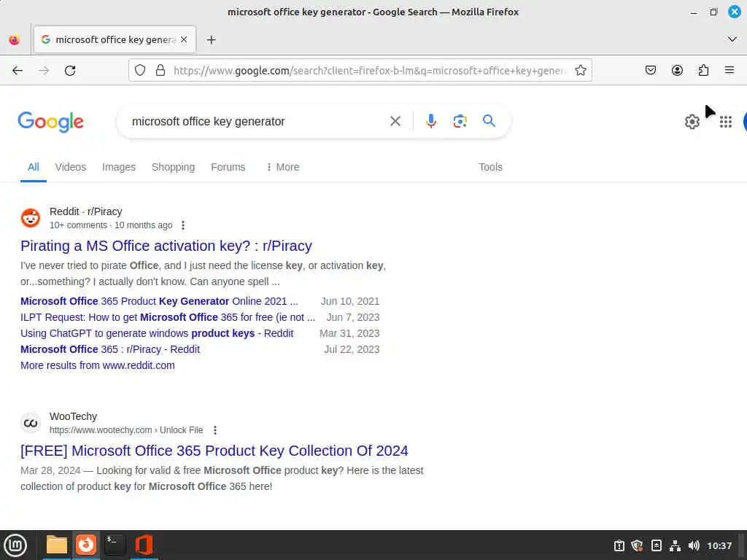Expand the More search filters
Screen dimensions: 747x560
282,167
